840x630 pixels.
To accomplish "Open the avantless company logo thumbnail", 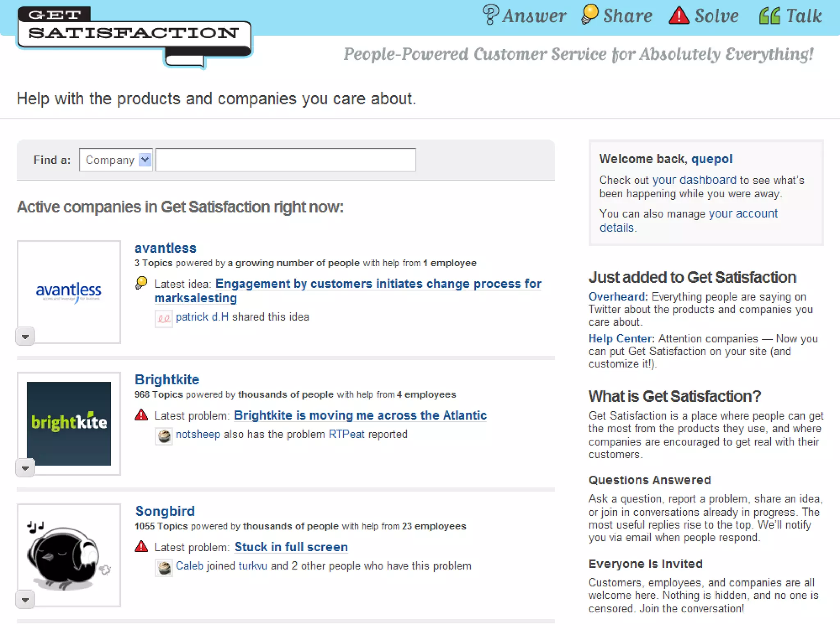I will pos(69,291).
